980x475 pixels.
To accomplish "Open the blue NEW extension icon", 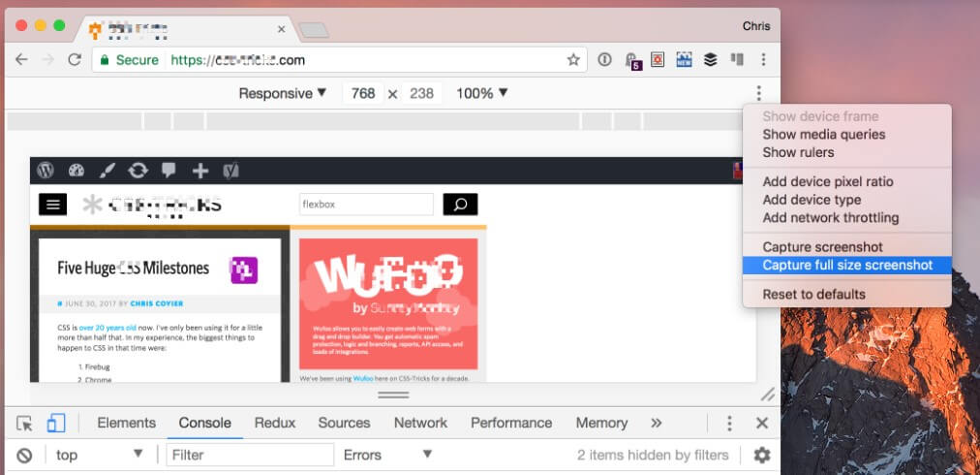I will click(684, 59).
